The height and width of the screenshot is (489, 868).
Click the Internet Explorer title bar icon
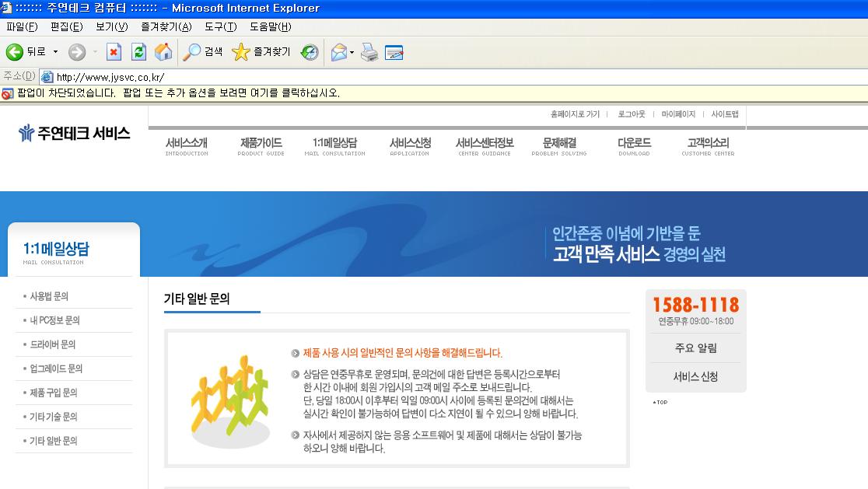pos(6,8)
